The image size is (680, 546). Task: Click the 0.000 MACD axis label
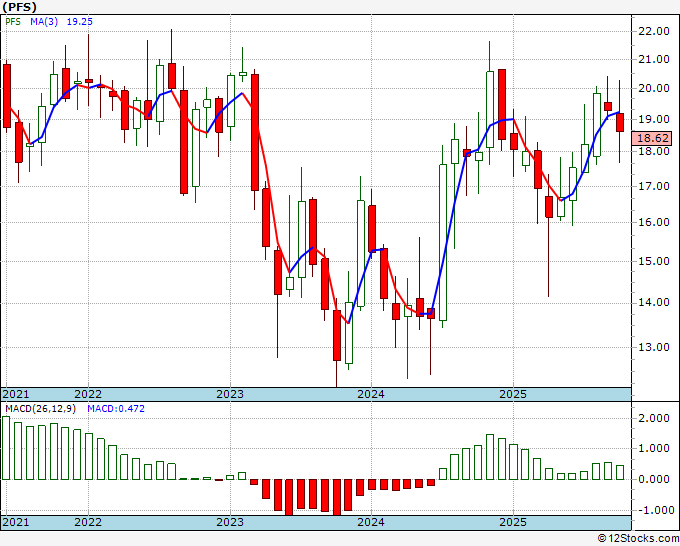tap(654, 480)
